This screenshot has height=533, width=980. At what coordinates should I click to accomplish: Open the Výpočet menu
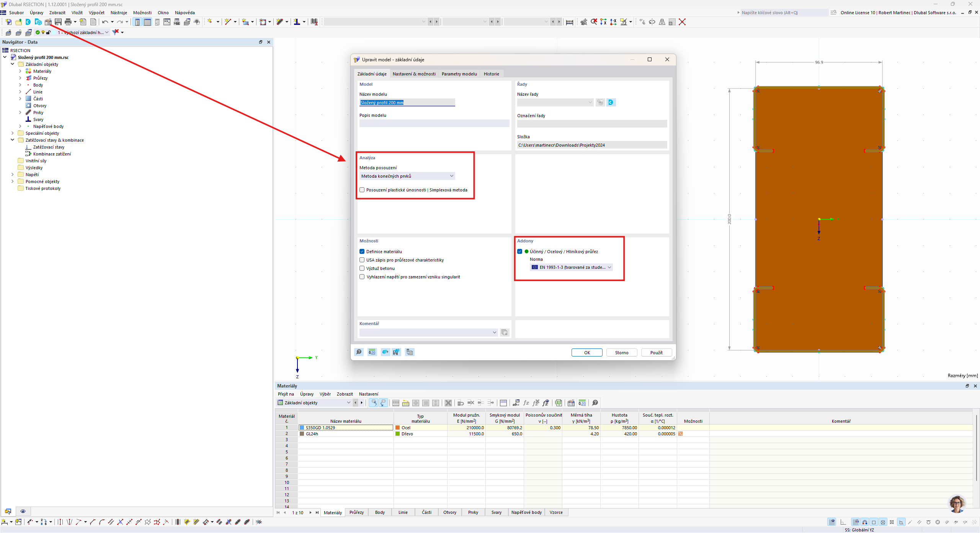(x=96, y=13)
